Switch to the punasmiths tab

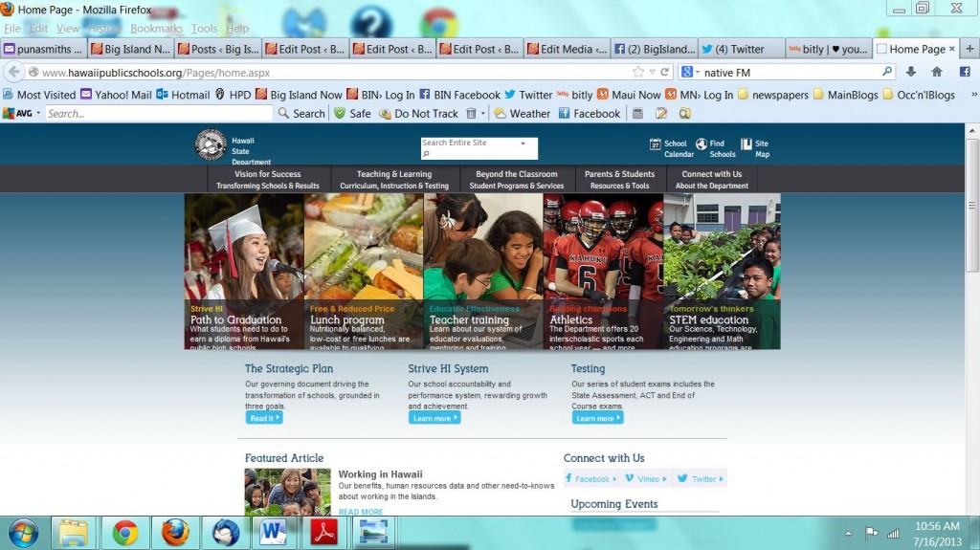point(43,49)
